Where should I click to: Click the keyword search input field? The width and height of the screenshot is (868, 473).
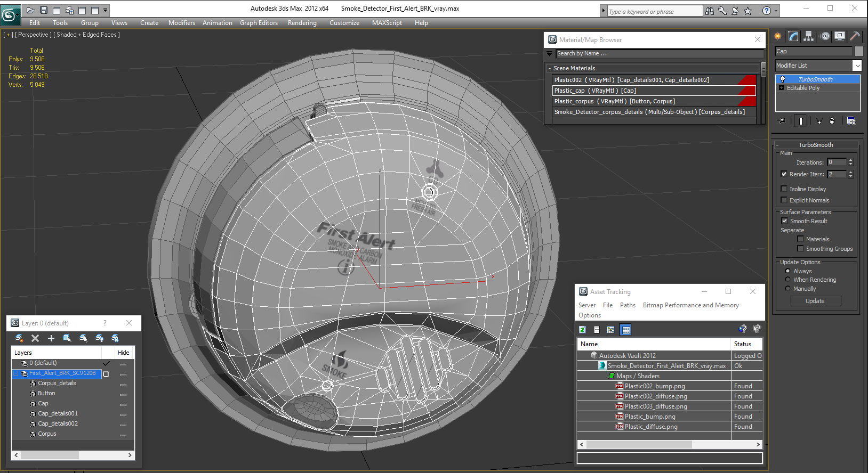click(x=655, y=11)
